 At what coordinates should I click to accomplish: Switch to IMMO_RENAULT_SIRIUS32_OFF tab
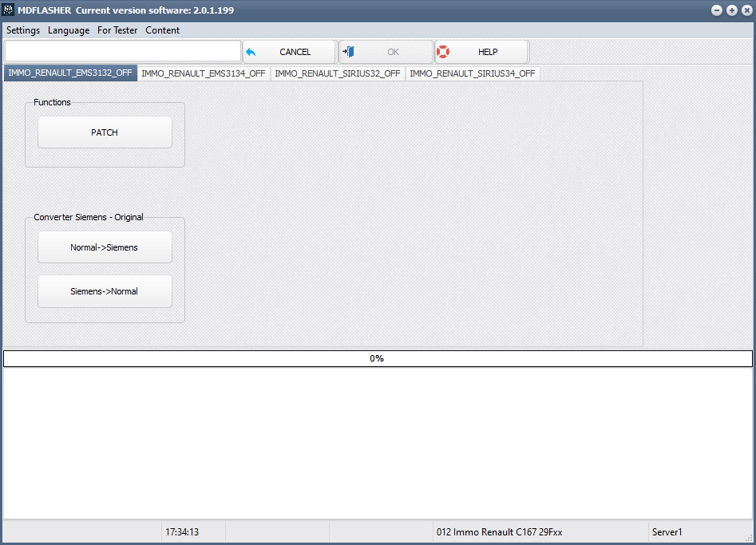point(338,73)
